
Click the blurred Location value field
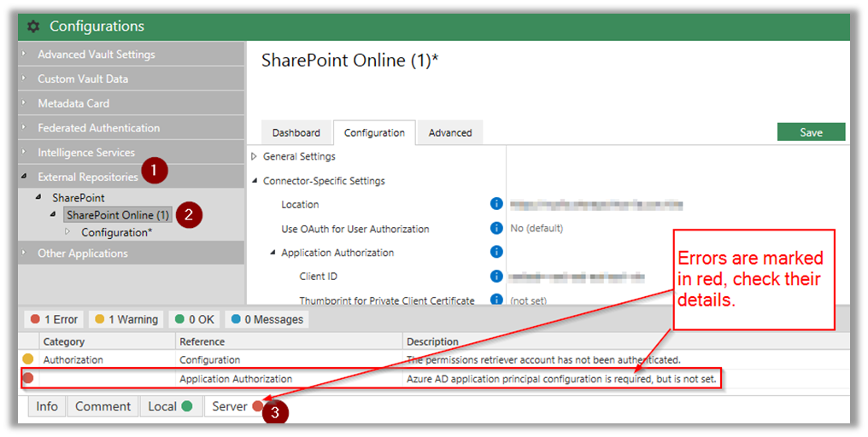596,205
